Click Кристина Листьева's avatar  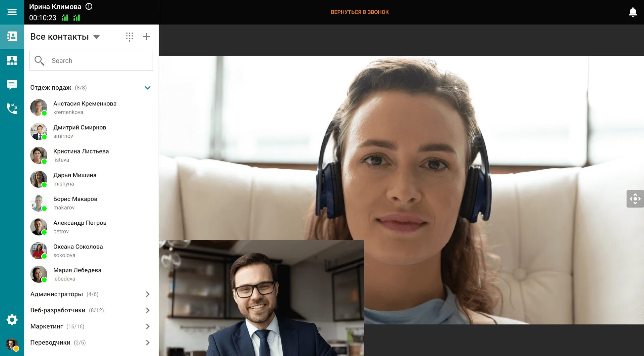coord(39,155)
